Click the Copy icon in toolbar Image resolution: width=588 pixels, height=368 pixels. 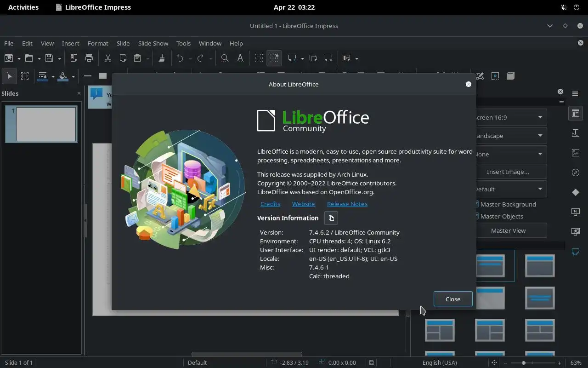(123, 58)
